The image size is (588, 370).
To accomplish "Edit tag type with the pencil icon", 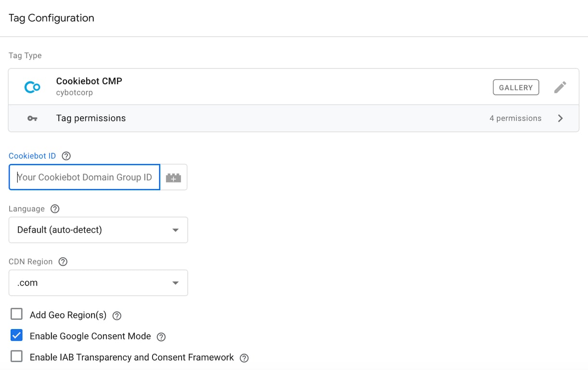I will [560, 87].
